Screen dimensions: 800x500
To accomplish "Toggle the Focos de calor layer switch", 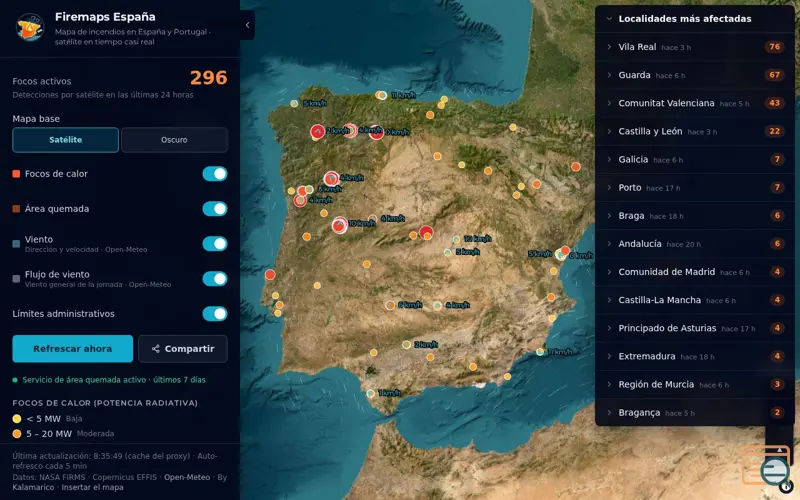I will 215,173.
